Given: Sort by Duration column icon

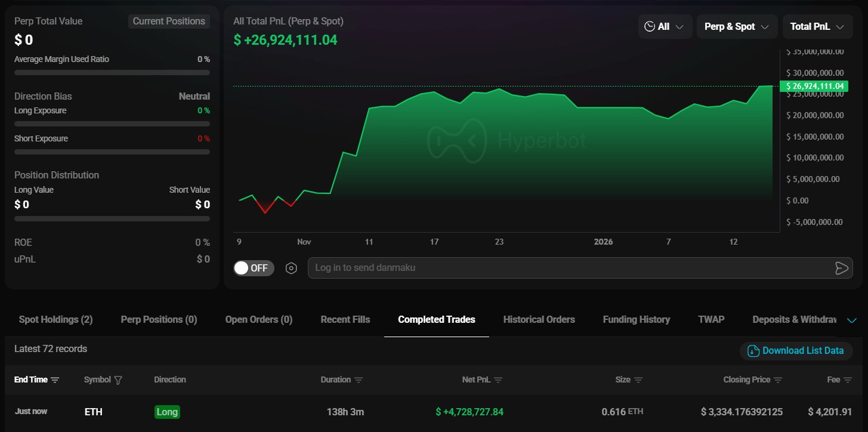Looking at the screenshot, I should pos(359,380).
